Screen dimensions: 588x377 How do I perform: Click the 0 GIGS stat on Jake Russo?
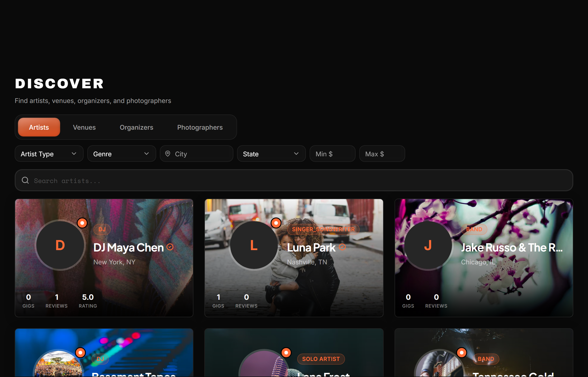(408, 301)
